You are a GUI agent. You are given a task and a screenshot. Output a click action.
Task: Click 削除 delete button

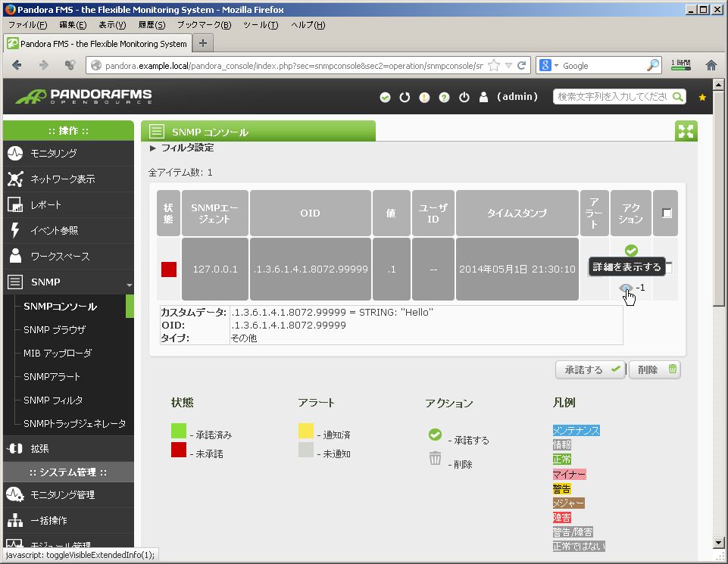[655, 369]
